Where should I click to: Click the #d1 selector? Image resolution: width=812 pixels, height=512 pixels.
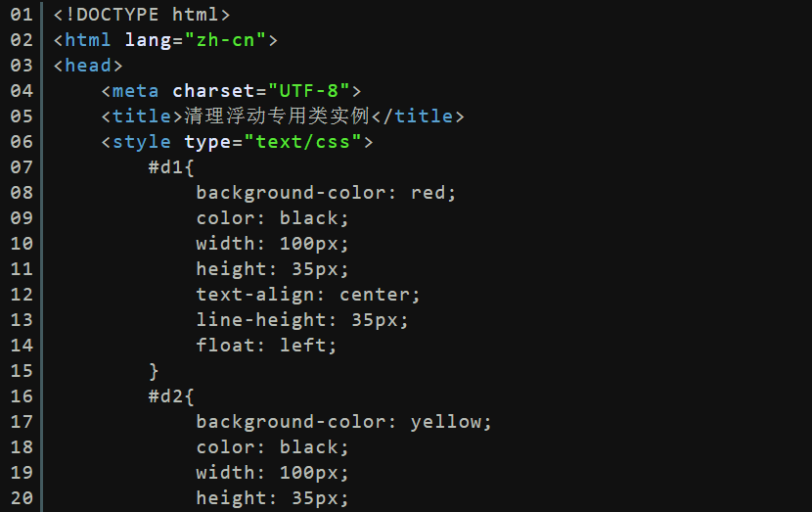165,166
